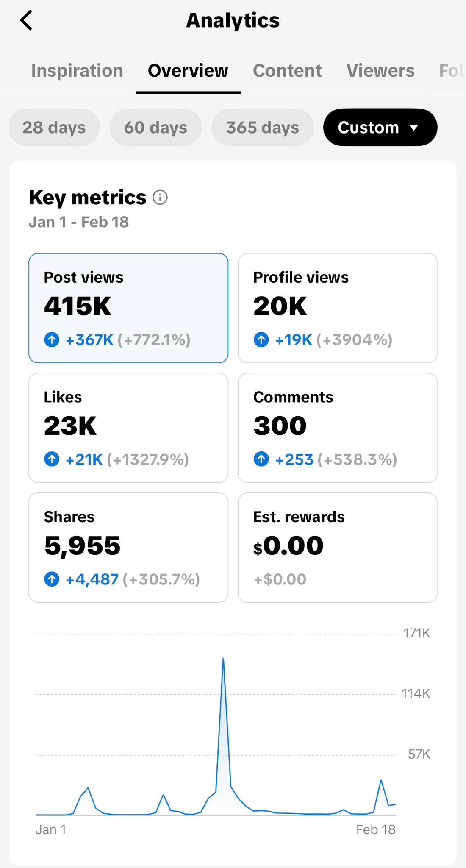Select the 365 days filter

click(262, 128)
